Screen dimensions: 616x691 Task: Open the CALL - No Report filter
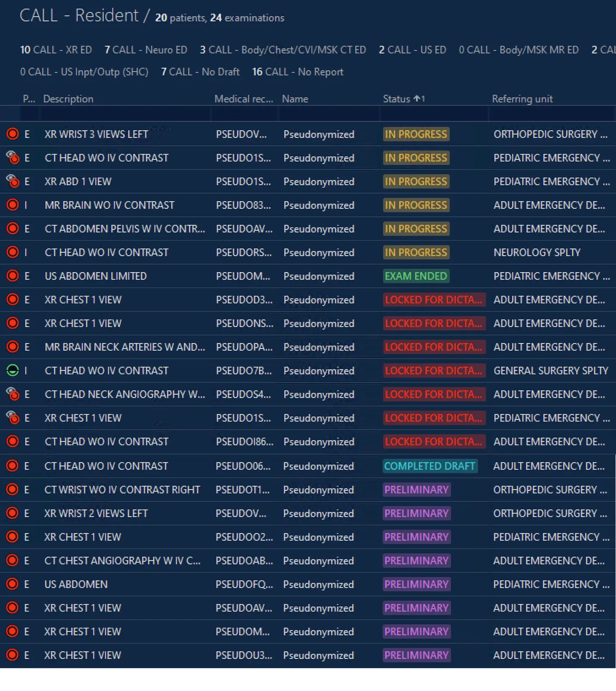pos(298,72)
